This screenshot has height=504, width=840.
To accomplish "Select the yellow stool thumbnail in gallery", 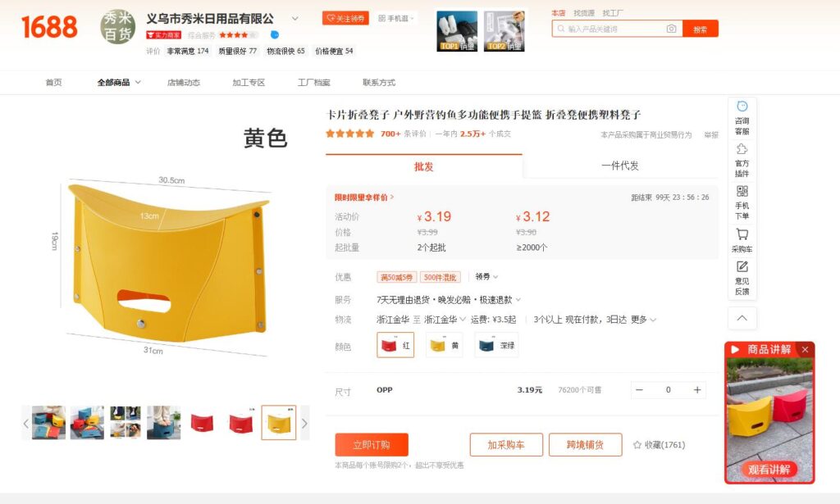I will tap(279, 423).
